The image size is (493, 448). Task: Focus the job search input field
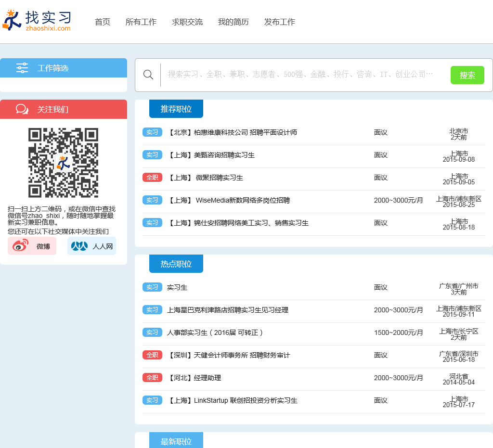click(x=301, y=75)
